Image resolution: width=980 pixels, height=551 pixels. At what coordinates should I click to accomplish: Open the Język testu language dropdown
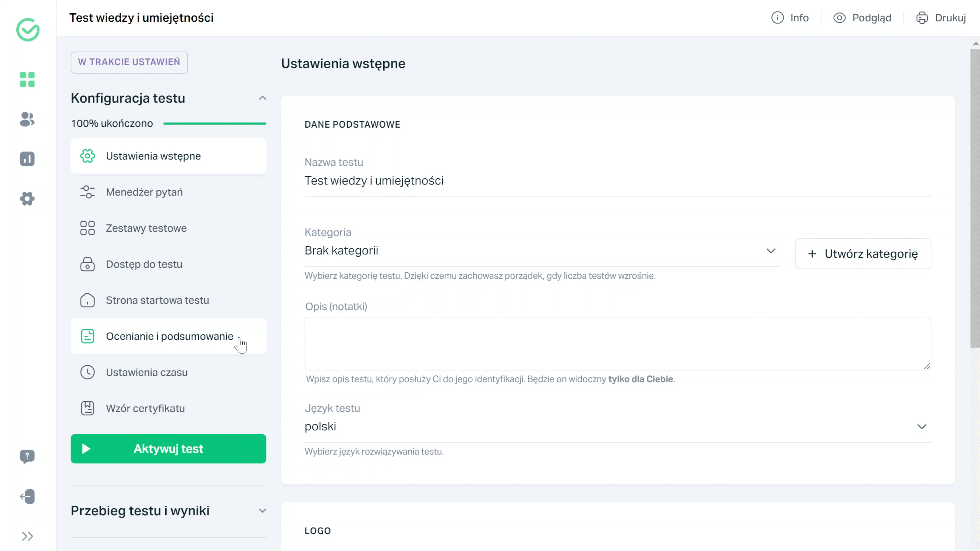point(923,426)
